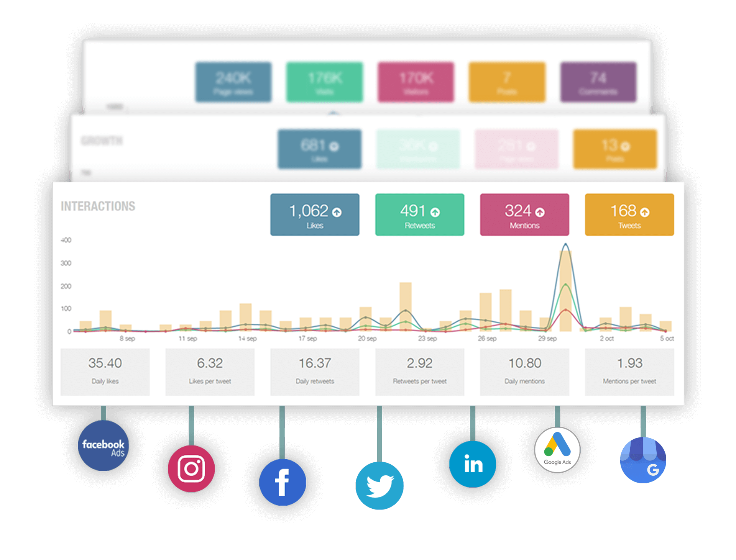Click the up-arrow icon next to 491 Retweets
736x560 pixels.
435,212
